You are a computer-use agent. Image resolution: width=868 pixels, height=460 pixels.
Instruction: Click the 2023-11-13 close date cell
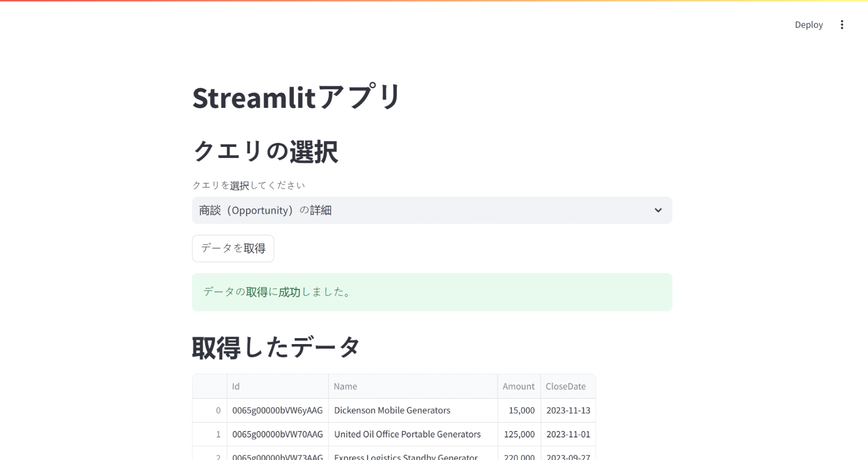click(x=568, y=410)
